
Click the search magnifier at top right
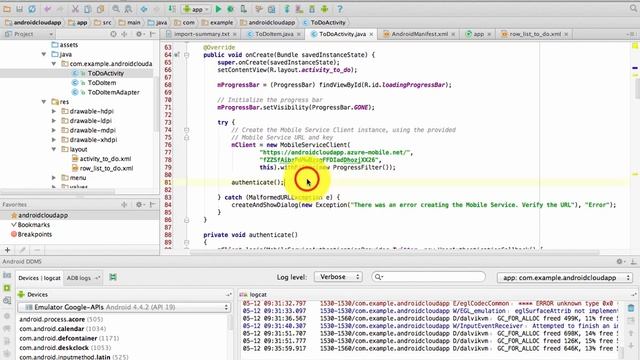pyautogui.click(x=633, y=9)
